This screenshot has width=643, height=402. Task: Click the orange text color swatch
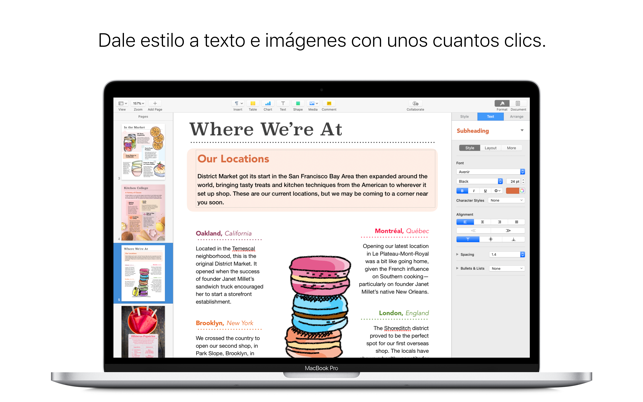512,191
